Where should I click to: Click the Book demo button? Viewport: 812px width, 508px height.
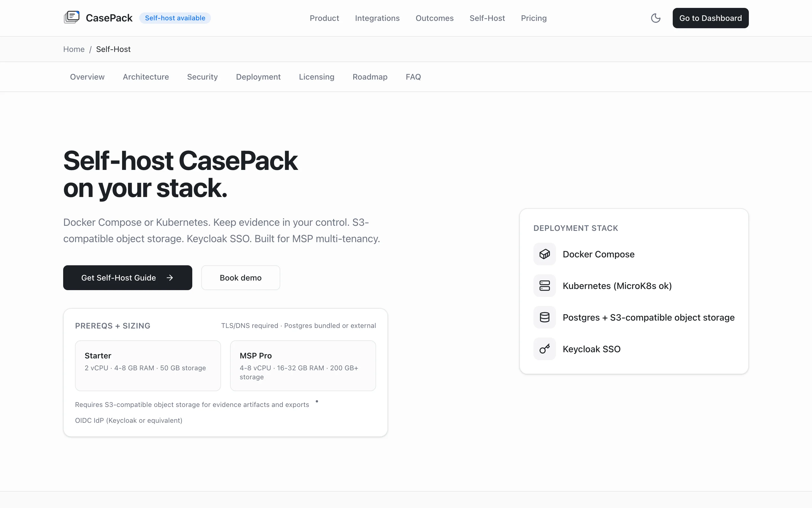pyautogui.click(x=240, y=277)
